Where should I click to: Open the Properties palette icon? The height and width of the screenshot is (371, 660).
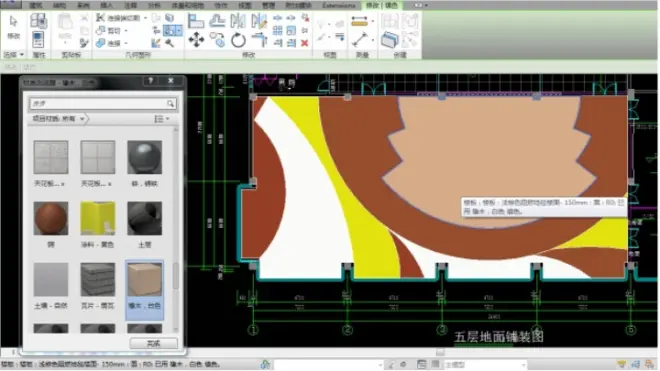38,39
